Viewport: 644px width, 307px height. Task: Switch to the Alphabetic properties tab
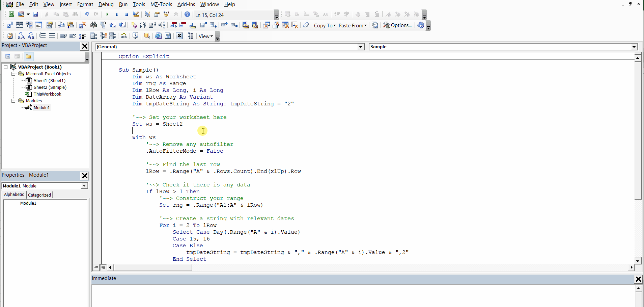click(x=14, y=195)
